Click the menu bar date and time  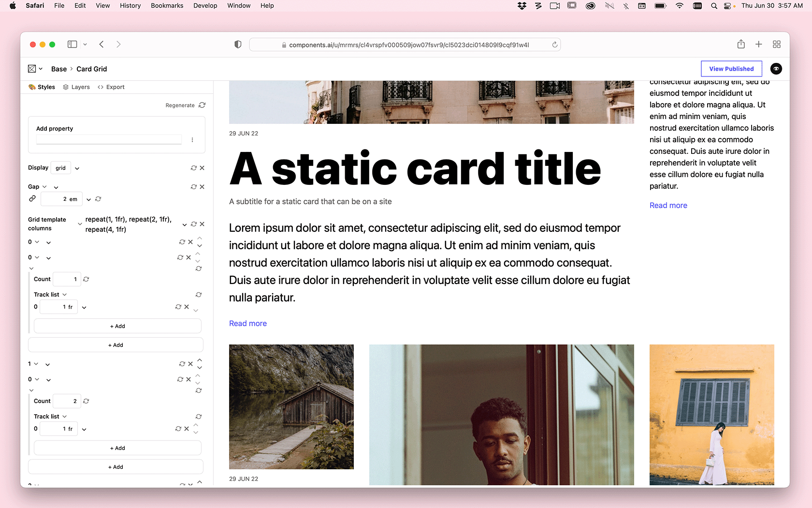pyautogui.click(x=772, y=6)
